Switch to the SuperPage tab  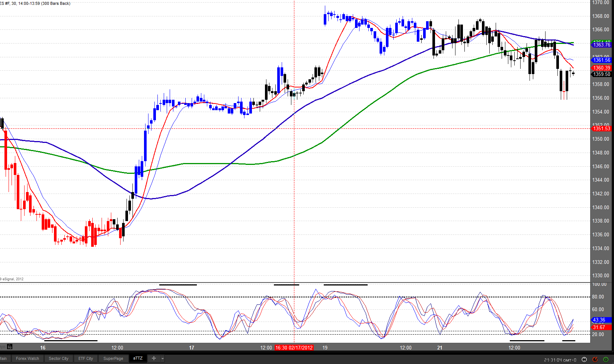113,358
